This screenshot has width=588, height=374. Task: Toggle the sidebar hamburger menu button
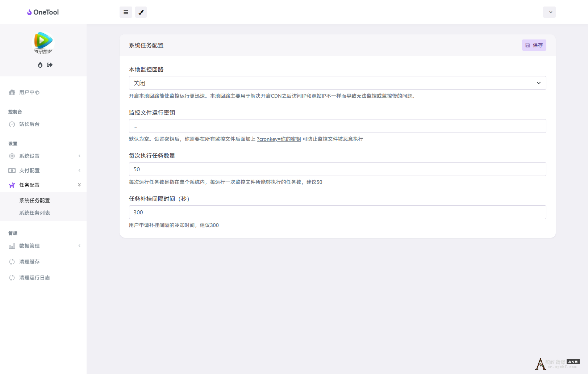126,12
